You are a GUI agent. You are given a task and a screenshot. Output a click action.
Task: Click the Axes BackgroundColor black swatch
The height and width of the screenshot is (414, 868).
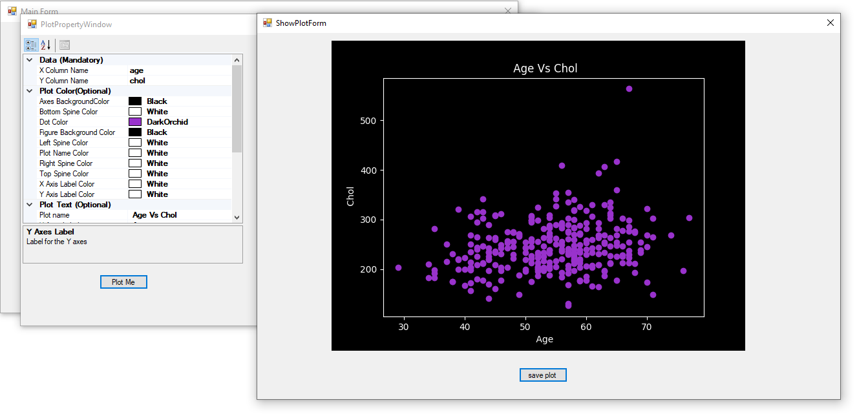135,101
